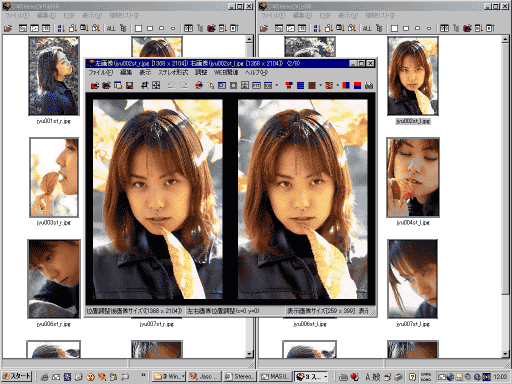Click the red-blue left-right anaglyph icon
Viewport: 512px width, 384px height.
(346, 86)
